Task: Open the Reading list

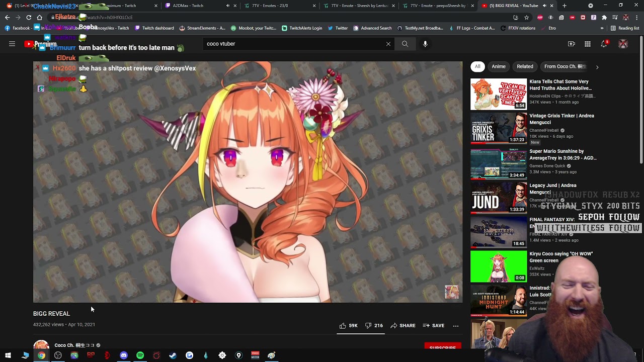Action: pyautogui.click(x=624, y=28)
